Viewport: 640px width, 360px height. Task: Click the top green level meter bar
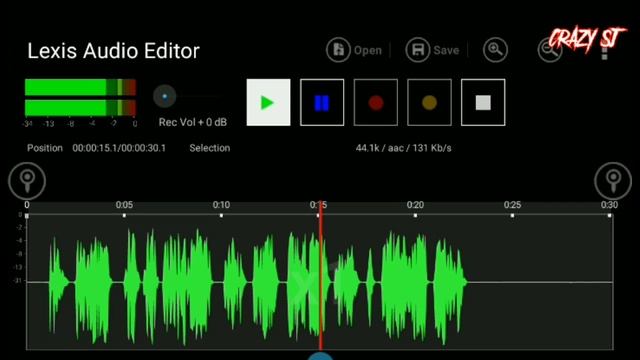tap(80, 87)
